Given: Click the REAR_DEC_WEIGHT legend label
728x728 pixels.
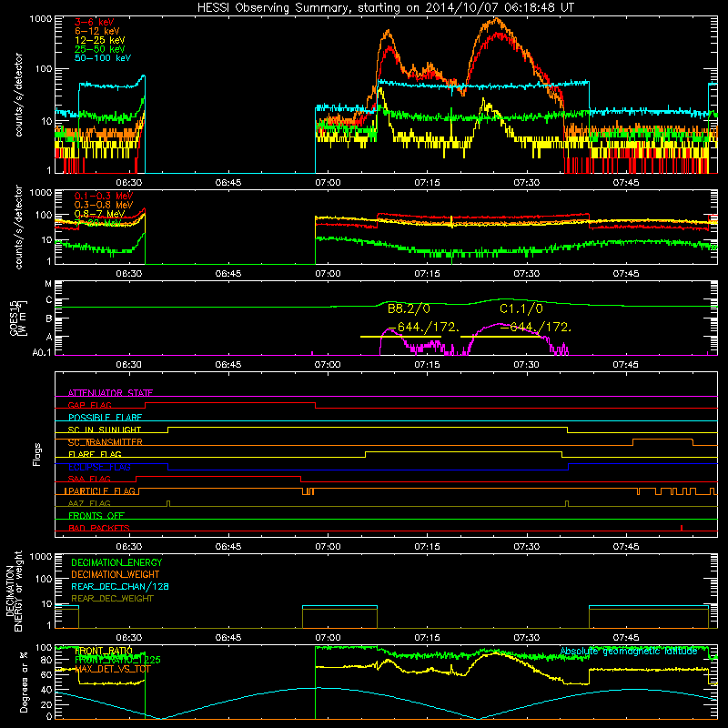Looking at the screenshot, I should point(112,599).
